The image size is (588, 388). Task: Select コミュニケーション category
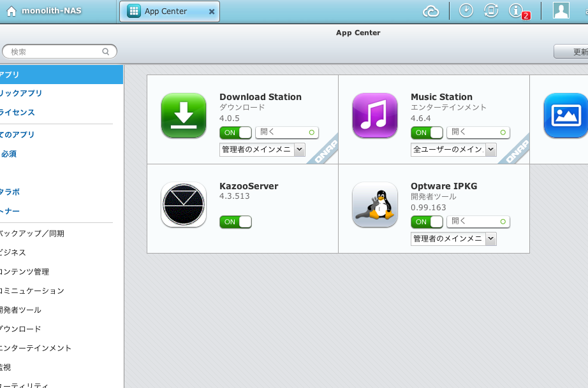click(33, 291)
